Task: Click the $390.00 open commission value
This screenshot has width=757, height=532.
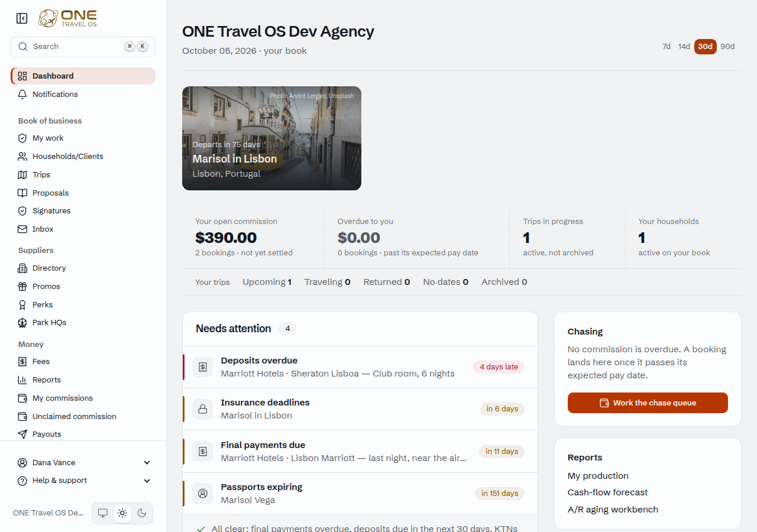Action: click(226, 238)
